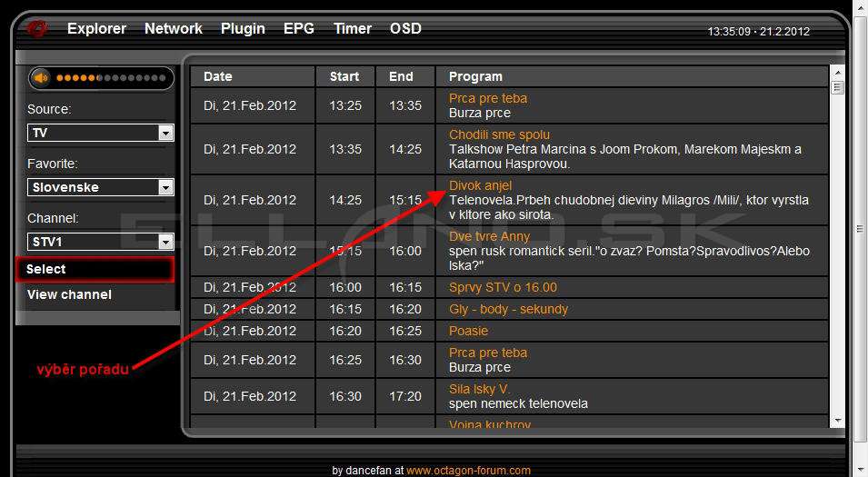This screenshot has width=868, height=477.
Task: Select the Chodili sme spolu program
Action: 499,135
